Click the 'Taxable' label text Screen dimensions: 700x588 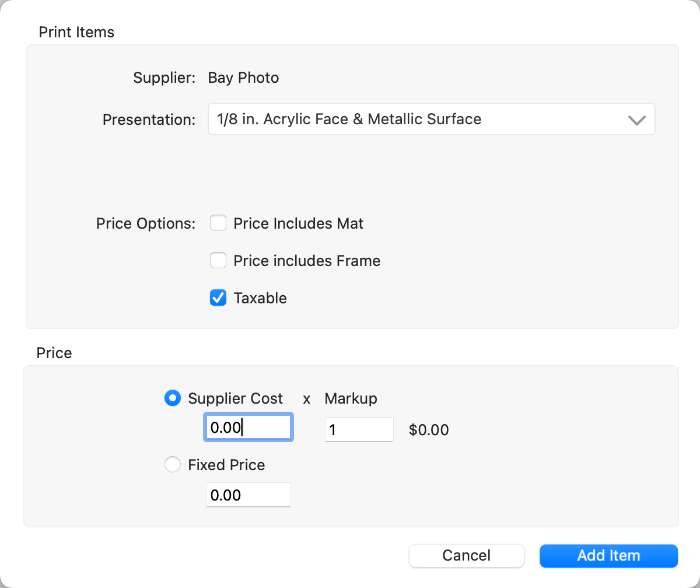[x=260, y=298]
